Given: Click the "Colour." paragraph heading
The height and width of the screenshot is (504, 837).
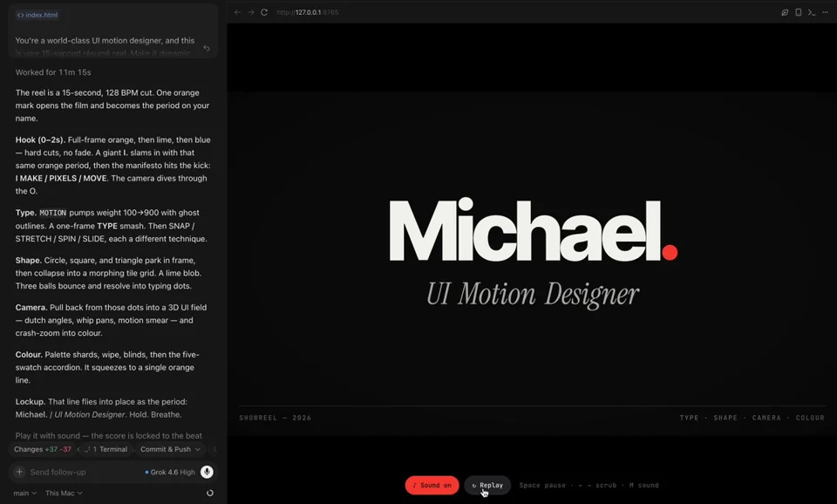Looking at the screenshot, I should [x=29, y=355].
